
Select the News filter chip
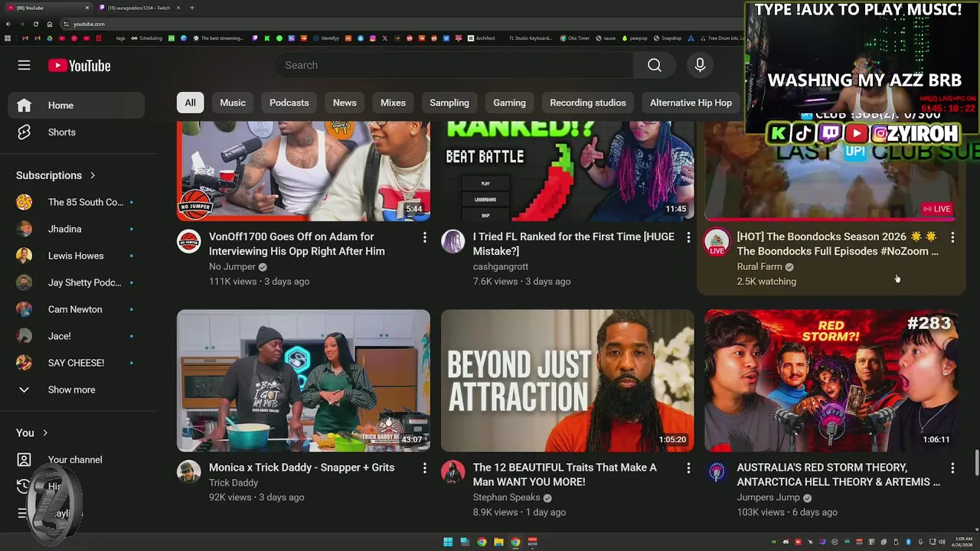[x=345, y=103]
